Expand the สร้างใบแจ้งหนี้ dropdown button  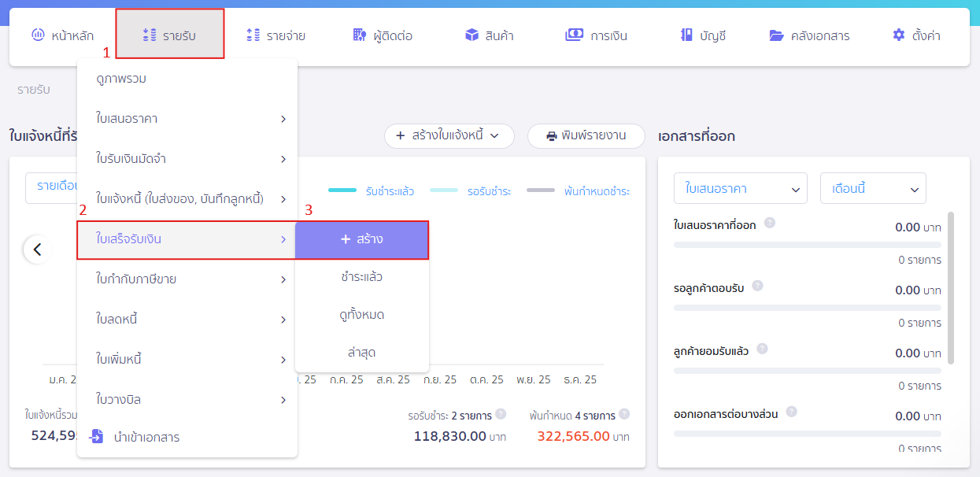(449, 135)
